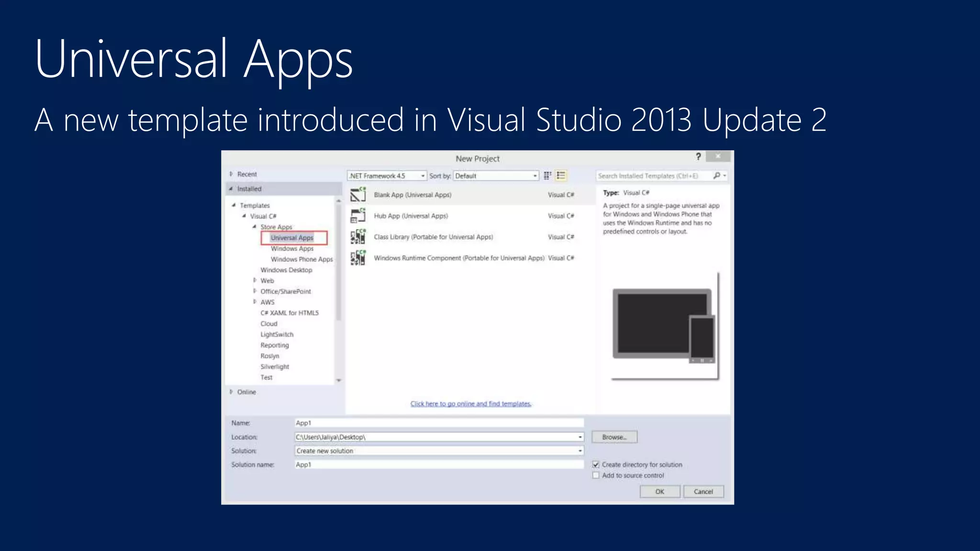Click the Windows Runtime Component template icon
Screen dimensions: 980x551
[358, 258]
